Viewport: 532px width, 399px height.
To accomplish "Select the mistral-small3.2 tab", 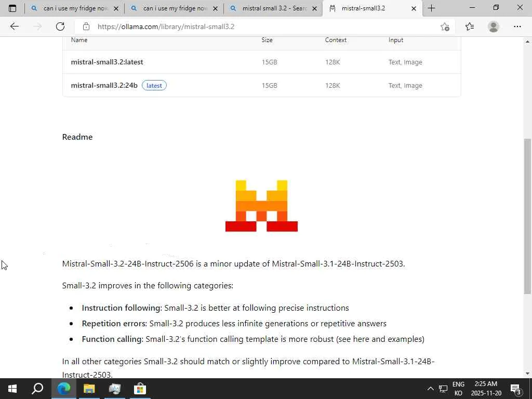I will 372,8.
